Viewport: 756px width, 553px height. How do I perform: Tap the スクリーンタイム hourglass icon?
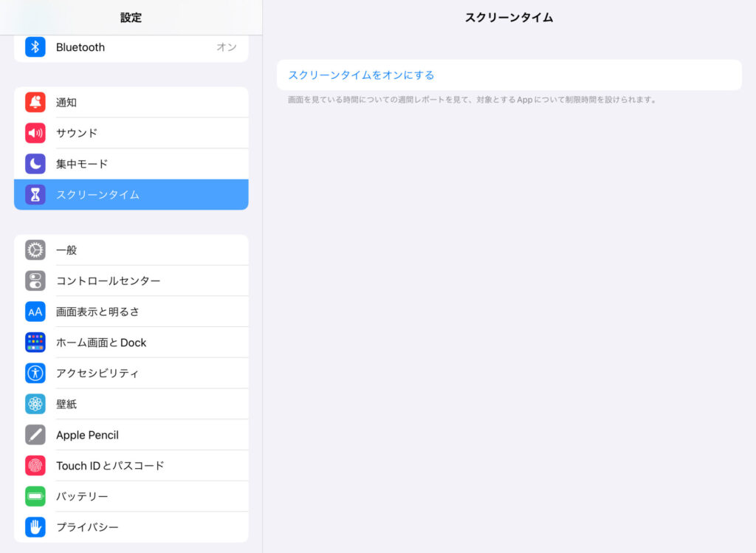click(x=35, y=195)
